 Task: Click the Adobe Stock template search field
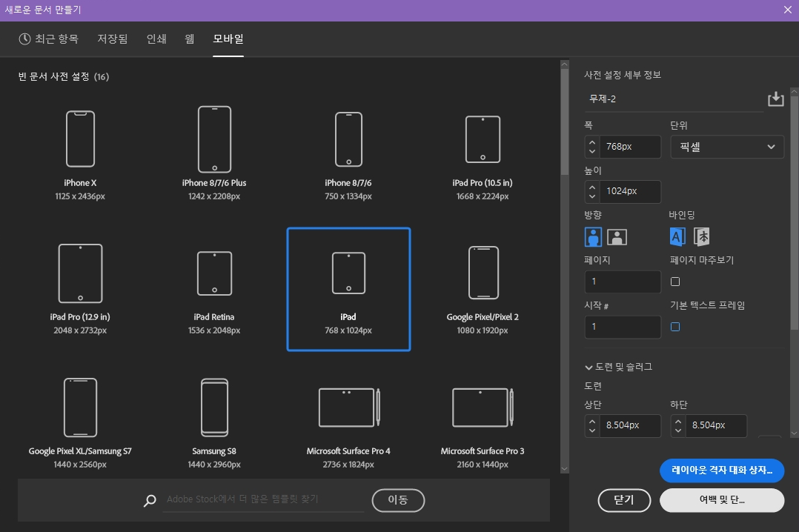click(263, 499)
